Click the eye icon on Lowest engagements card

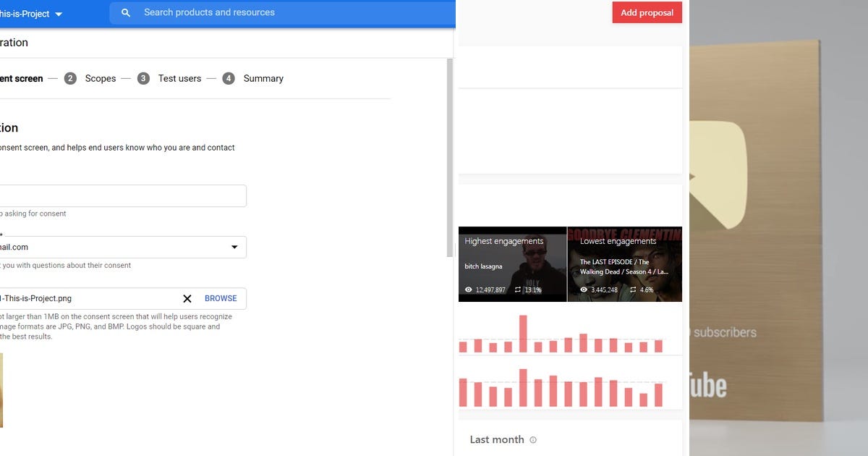(584, 290)
